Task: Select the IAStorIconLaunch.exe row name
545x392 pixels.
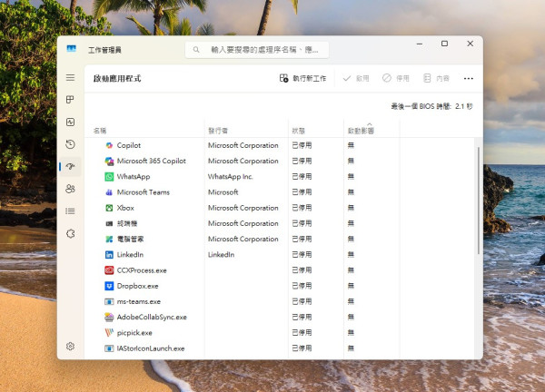Action: 151,348
